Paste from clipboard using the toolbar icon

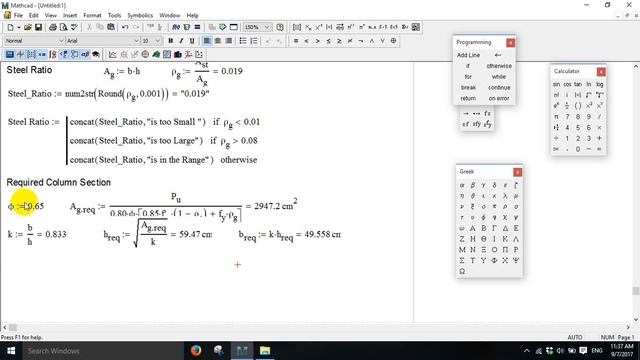pos(111,27)
